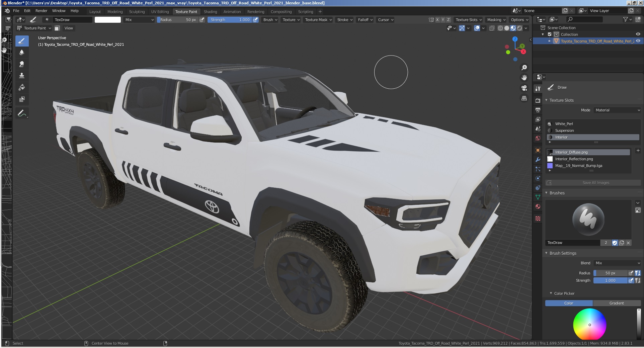Toggle strength pen pressure in header

(x=255, y=20)
